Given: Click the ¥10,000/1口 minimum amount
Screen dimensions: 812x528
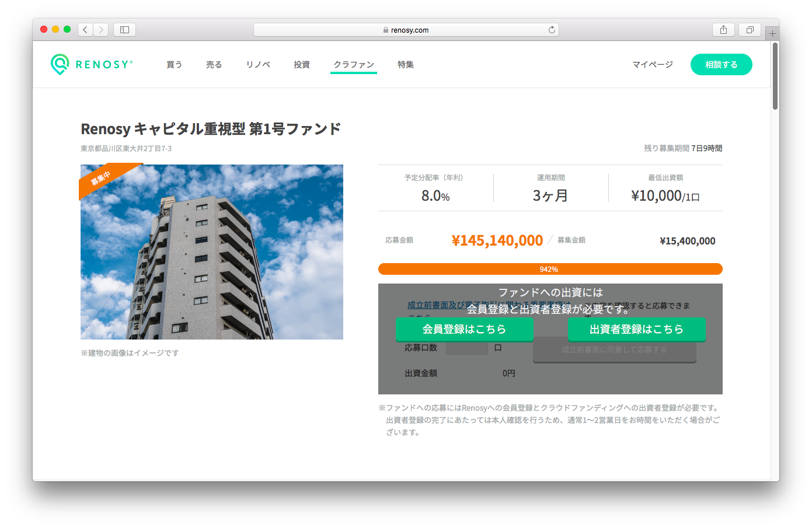Looking at the screenshot, I should [665, 196].
